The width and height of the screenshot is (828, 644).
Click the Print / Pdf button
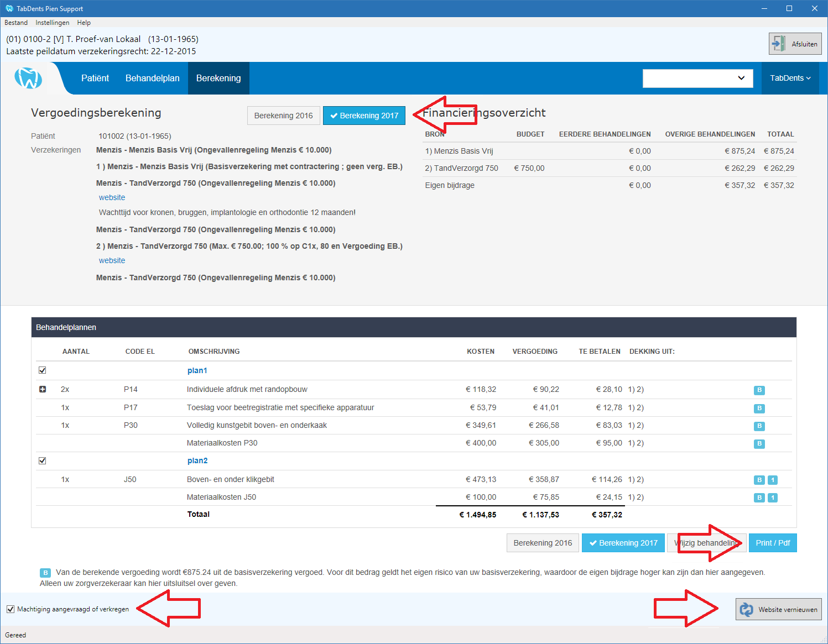(773, 543)
